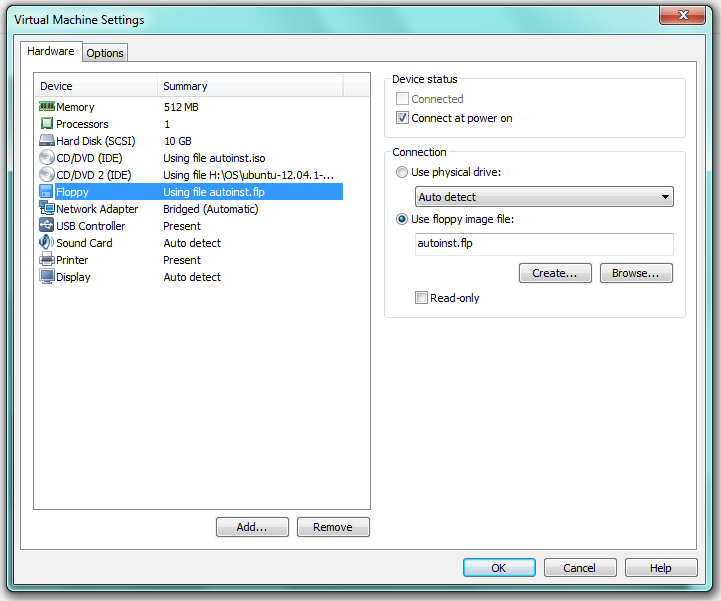721x601 pixels.
Task: Enable the Read-only checkbox
Action: 421,298
